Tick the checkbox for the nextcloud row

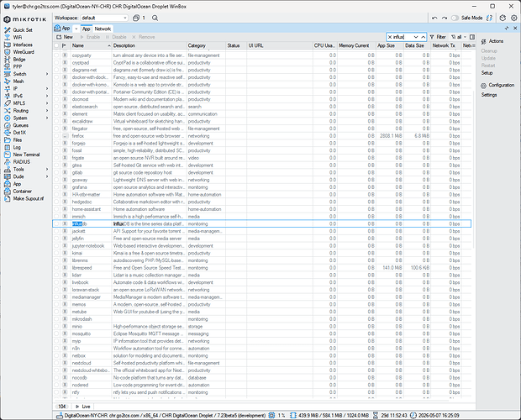[x=56, y=363]
